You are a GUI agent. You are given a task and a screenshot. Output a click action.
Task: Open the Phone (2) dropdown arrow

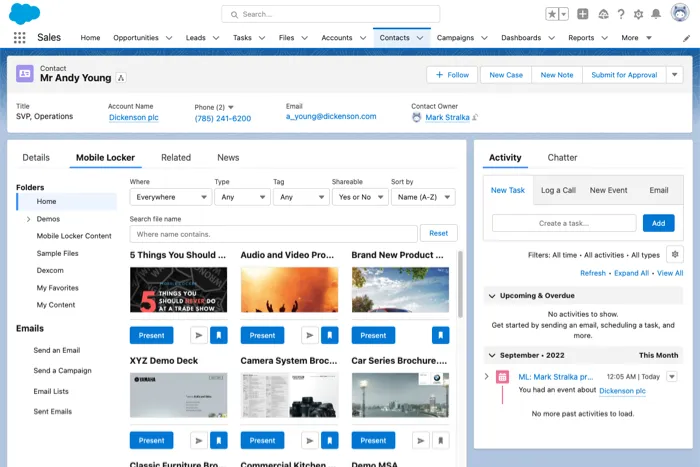(231, 107)
